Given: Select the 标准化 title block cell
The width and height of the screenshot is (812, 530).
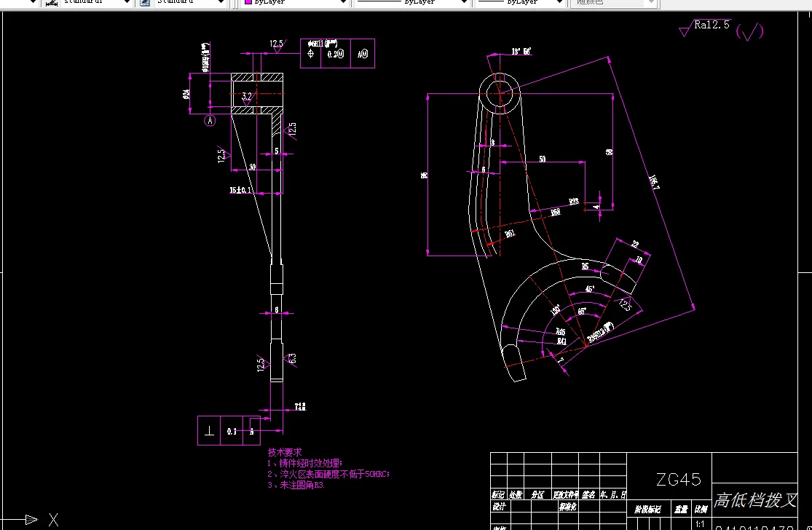Looking at the screenshot, I should tap(567, 506).
